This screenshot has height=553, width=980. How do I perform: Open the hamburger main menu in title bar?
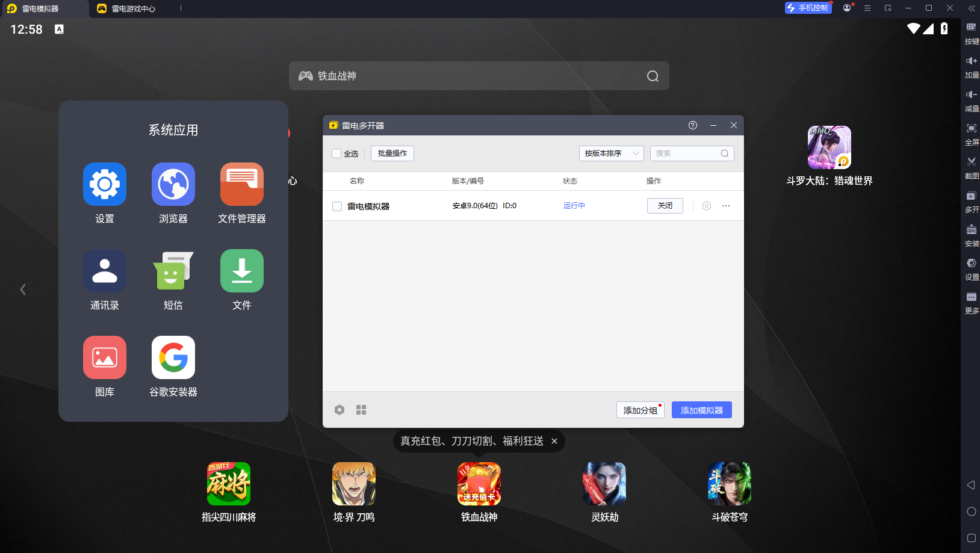867,8
